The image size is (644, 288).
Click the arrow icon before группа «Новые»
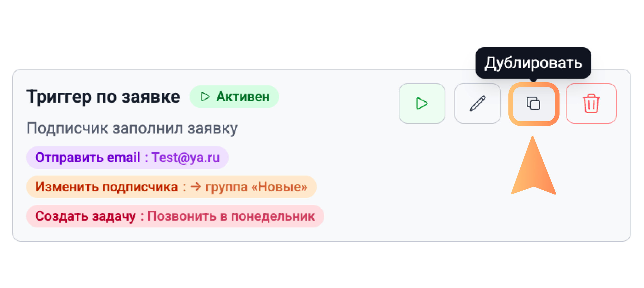coord(196,187)
